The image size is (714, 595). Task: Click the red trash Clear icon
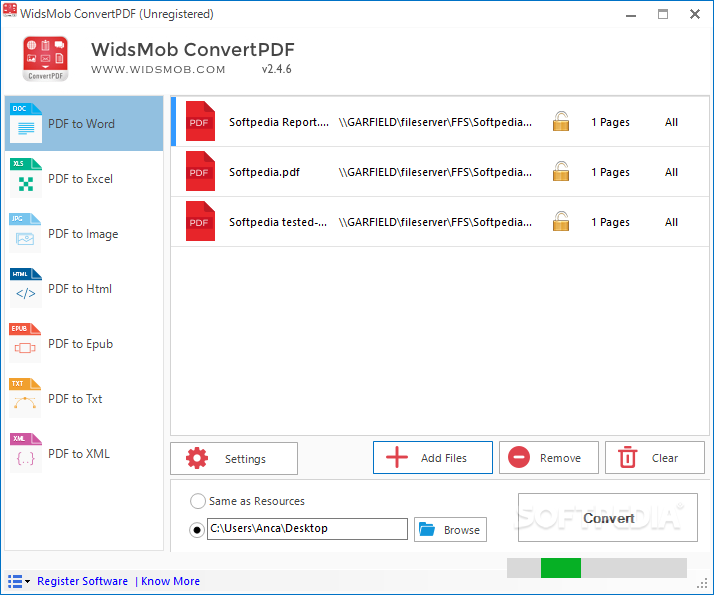[627, 457]
